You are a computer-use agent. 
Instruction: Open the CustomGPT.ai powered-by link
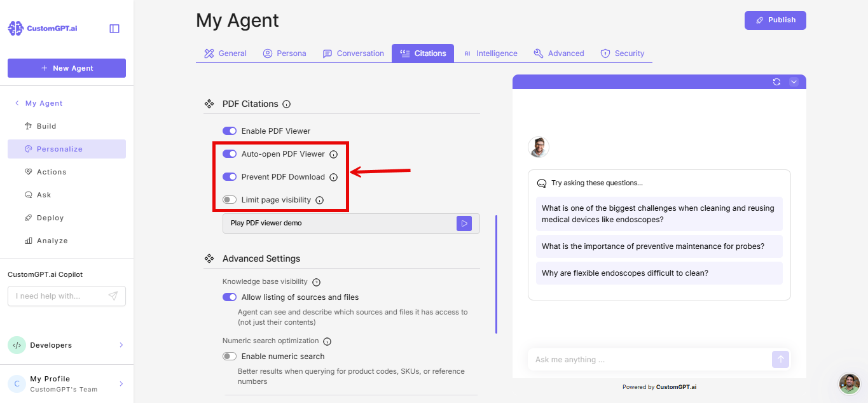[676, 387]
